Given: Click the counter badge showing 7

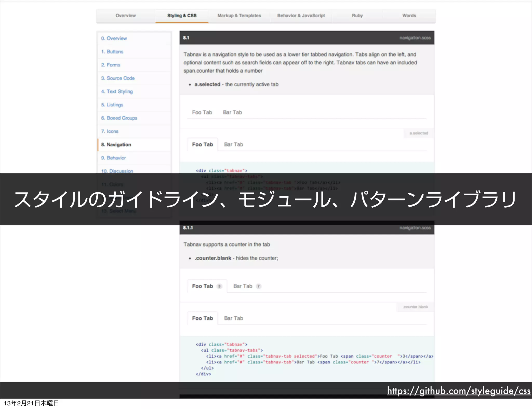Looking at the screenshot, I should pos(258,286).
